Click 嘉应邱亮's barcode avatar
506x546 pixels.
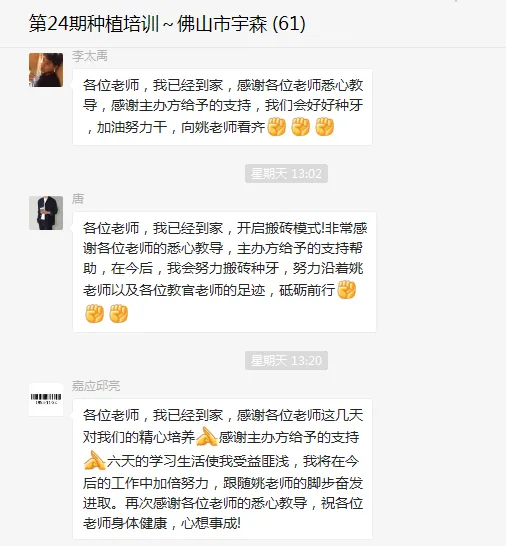click(46, 400)
